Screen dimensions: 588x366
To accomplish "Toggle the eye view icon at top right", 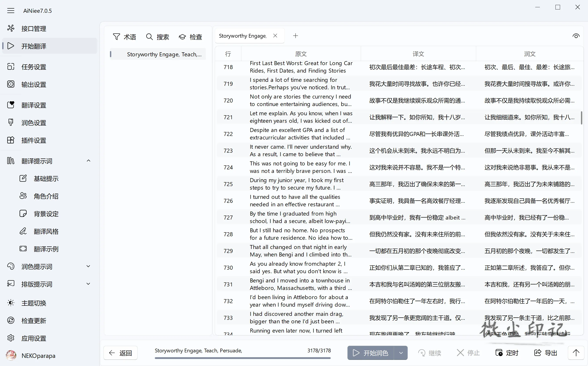I will click(576, 36).
